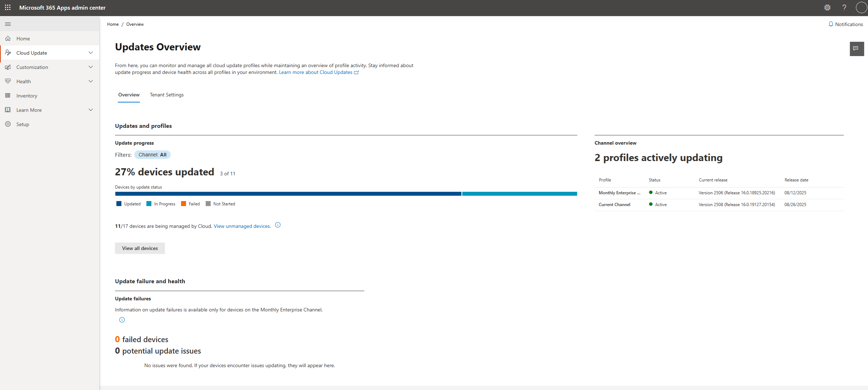This screenshot has width=868, height=390.
Task: Click green Active status dot for Current Channel
Action: [x=651, y=204]
